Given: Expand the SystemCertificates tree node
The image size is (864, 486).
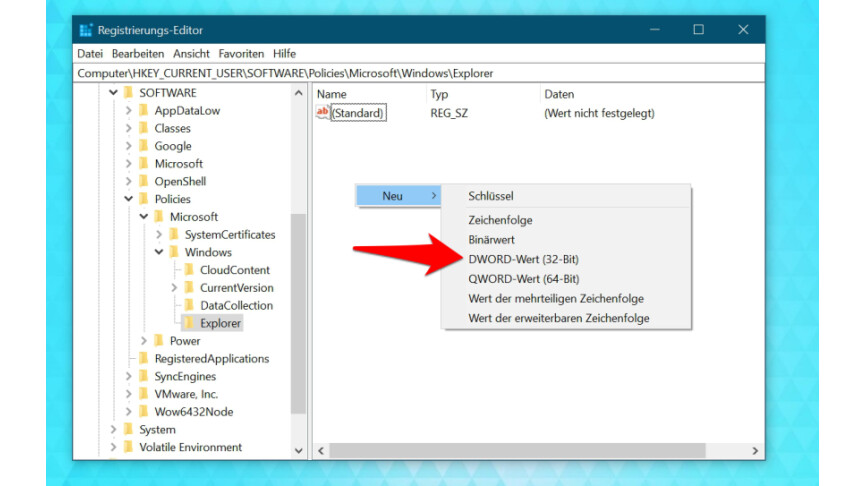Looking at the screenshot, I should (x=159, y=234).
